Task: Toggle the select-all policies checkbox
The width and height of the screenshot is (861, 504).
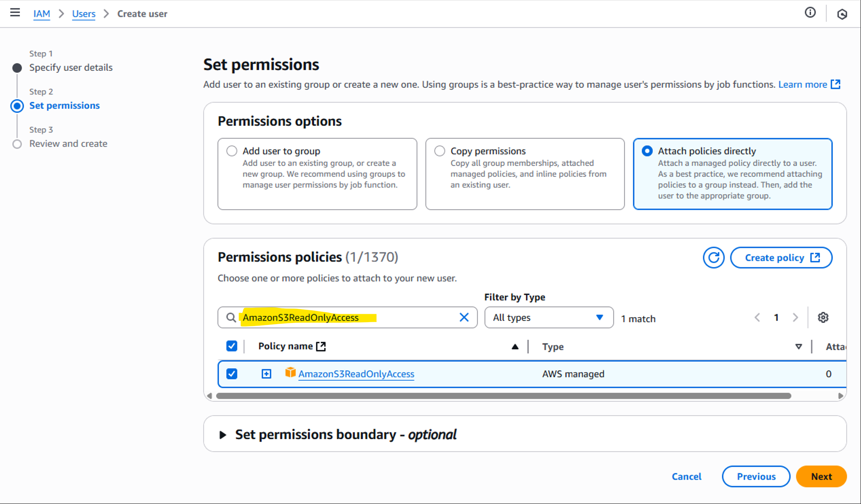Action: coord(232,346)
